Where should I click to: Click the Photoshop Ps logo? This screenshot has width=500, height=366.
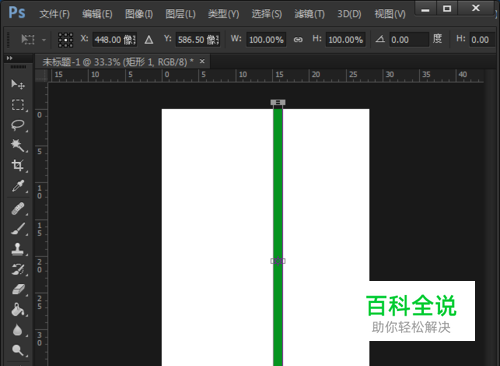click(17, 13)
